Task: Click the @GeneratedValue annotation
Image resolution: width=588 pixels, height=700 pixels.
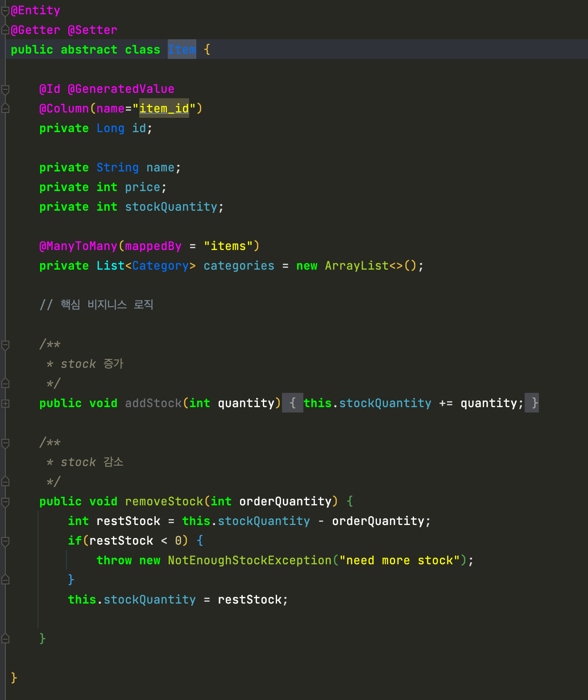Action: [121, 89]
